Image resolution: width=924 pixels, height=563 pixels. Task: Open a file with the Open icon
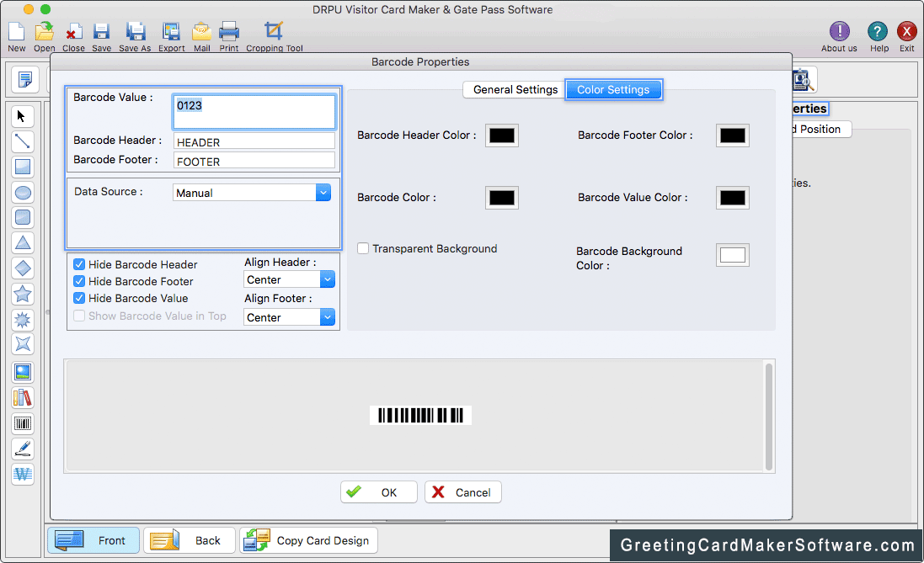click(x=44, y=33)
